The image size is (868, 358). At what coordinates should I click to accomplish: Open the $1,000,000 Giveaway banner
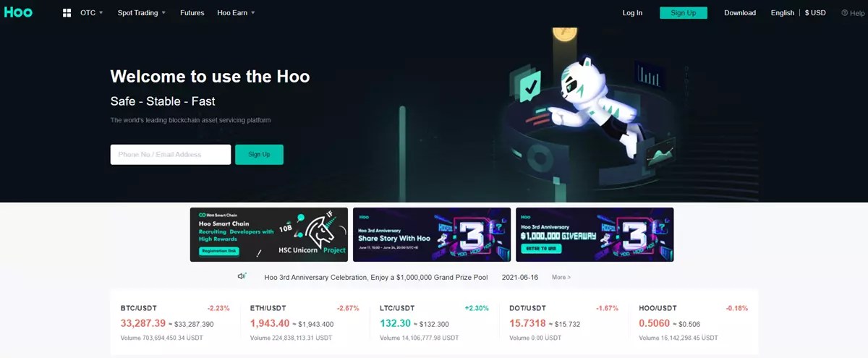point(595,234)
